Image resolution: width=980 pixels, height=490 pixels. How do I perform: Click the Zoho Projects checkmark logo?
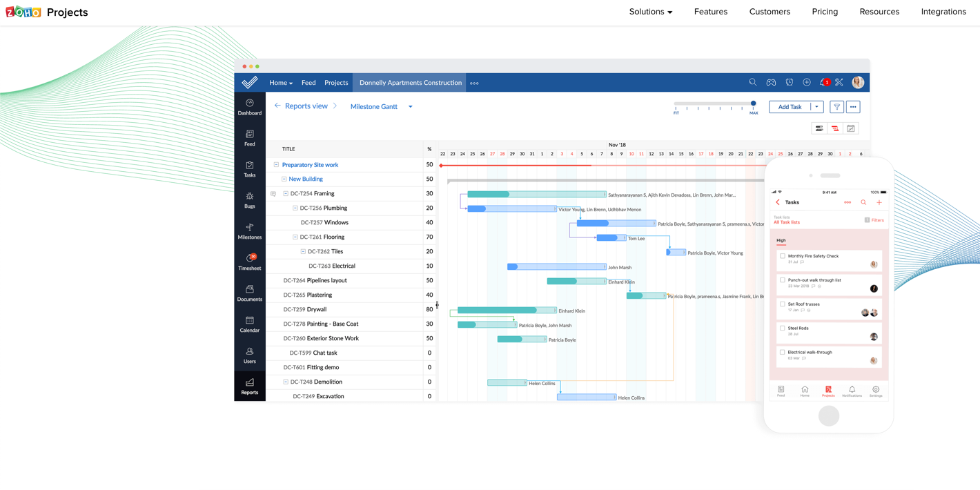click(250, 83)
